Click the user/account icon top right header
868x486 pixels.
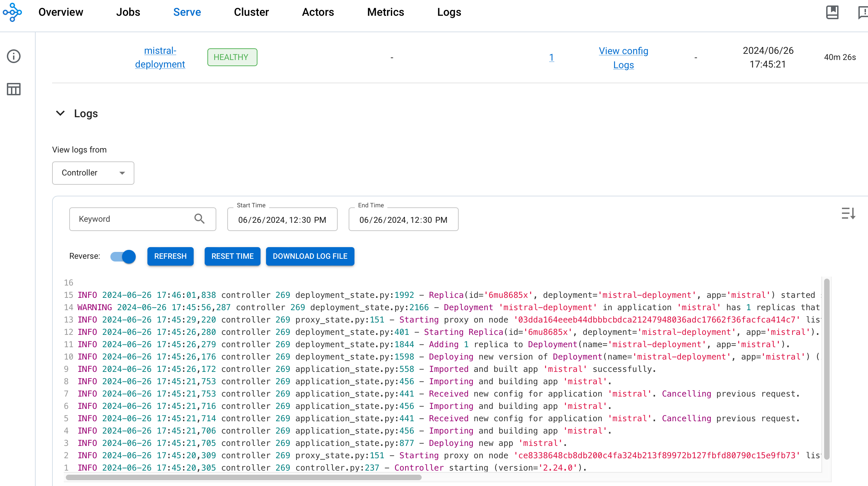[x=863, y=12]
